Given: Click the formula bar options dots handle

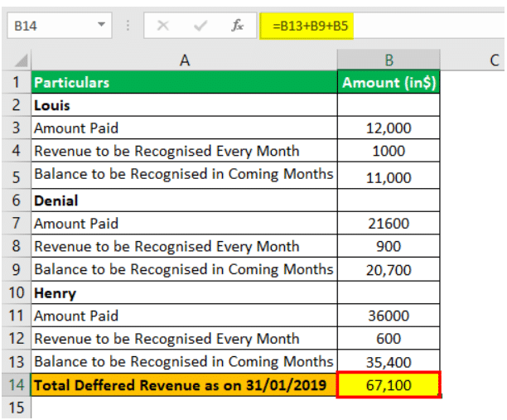Looking at the screenshot, I should point(128,25).
